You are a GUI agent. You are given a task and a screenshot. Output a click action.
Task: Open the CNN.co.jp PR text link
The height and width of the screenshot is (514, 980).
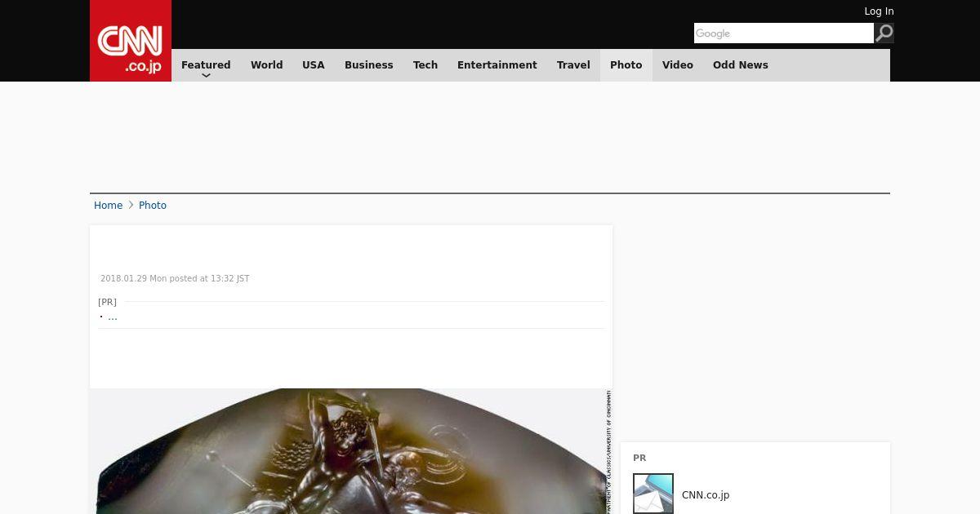click(x=706, y=495)
